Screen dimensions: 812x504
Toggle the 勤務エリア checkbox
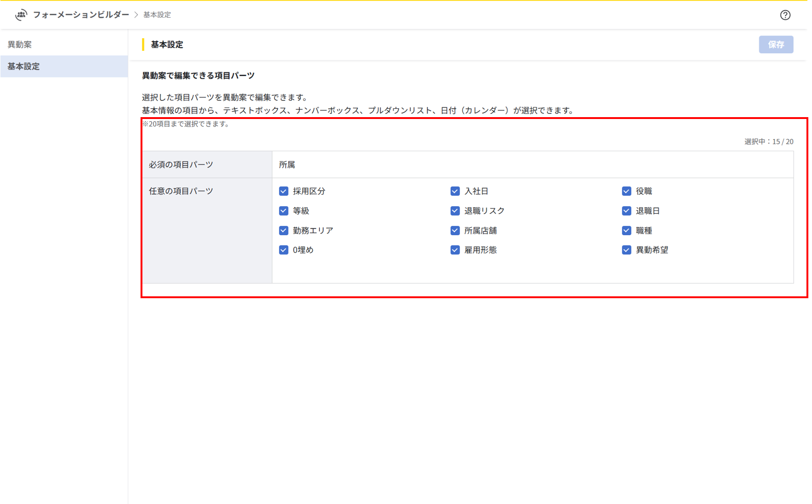pyautogui.click(x=283, y=231)
